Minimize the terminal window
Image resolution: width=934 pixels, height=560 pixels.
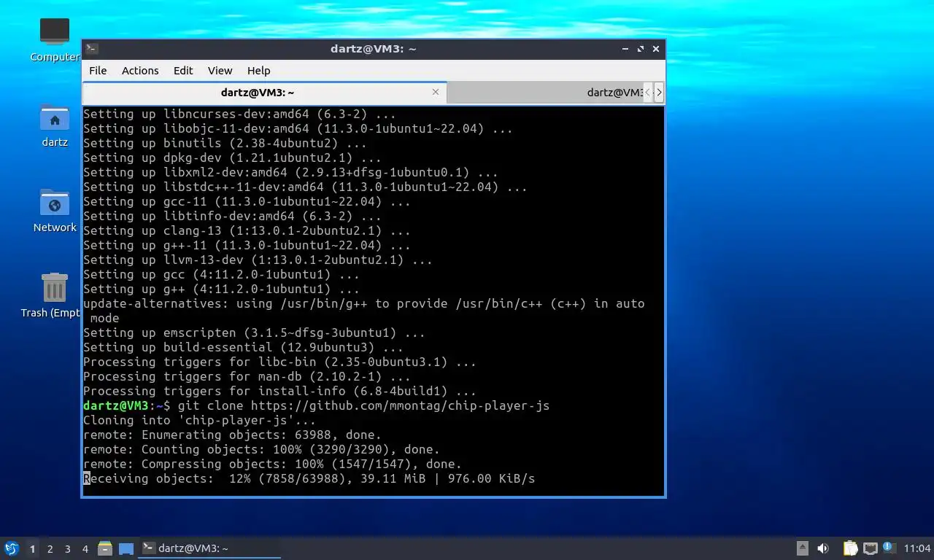point(625,49)
